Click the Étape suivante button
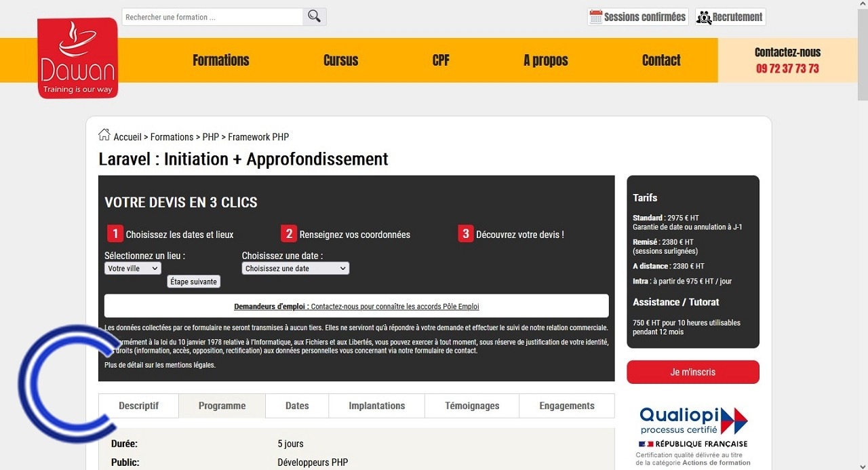 (194, 281)
